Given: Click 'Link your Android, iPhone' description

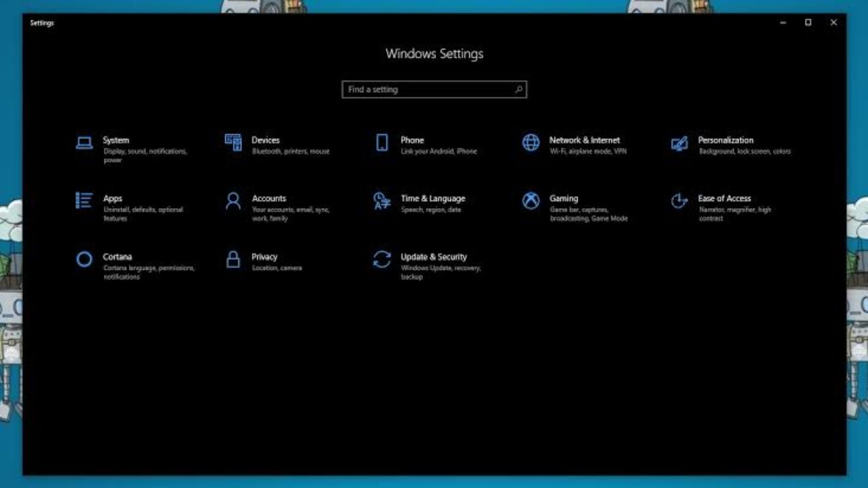Looking at the screenshot, I should (439, 151).
